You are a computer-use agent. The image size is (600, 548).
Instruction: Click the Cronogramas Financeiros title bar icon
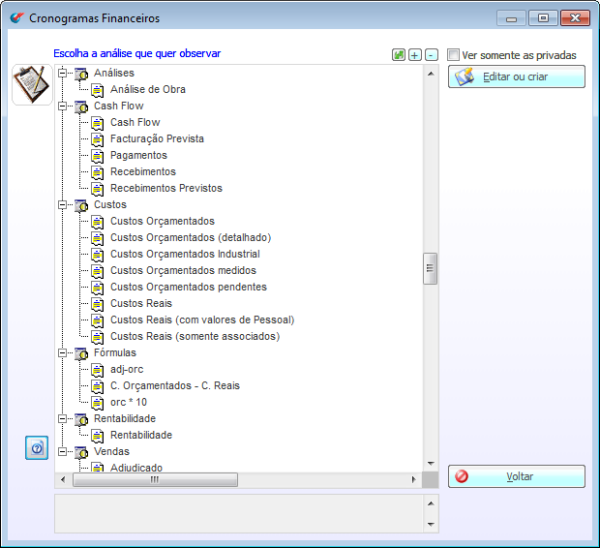point(17,18)
